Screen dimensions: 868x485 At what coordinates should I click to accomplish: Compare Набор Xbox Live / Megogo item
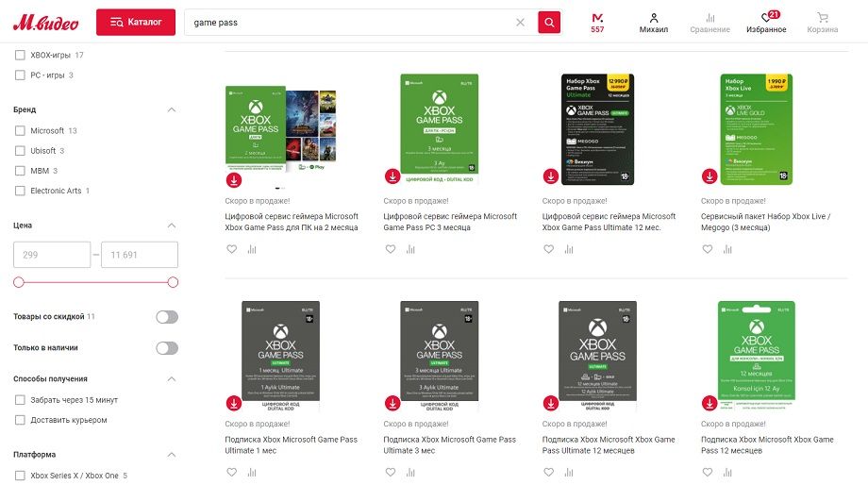tap(727, 249)
